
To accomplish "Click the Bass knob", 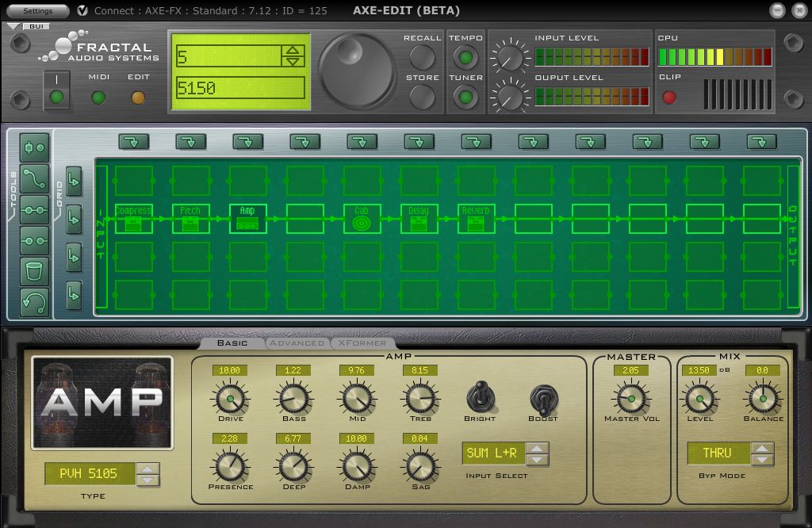I will click(293, 398).
